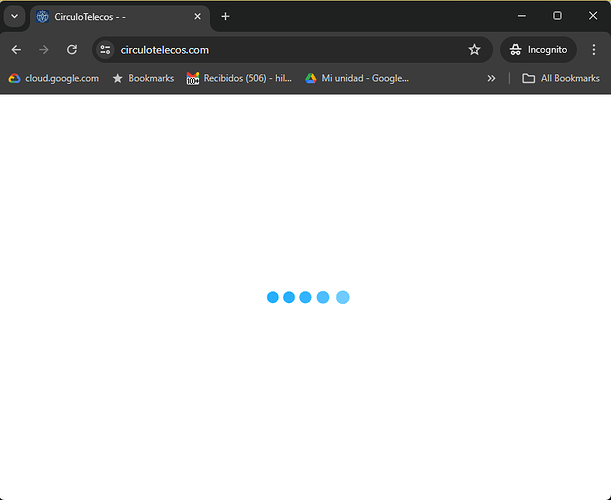The image size is (611, 500).
Task: Open a new tab with plus button
Action: pyautogui.click(x=225, y=16)
